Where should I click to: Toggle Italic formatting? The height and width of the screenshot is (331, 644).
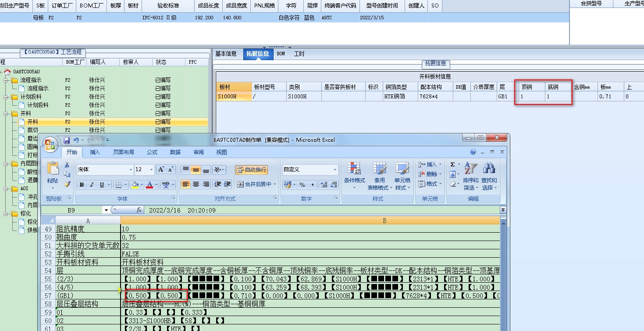[92, 185]
